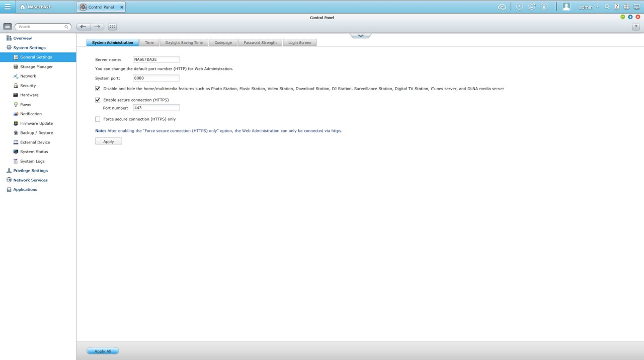Click the System port field
The image size is (644, 360).
(x=156, y=78)
